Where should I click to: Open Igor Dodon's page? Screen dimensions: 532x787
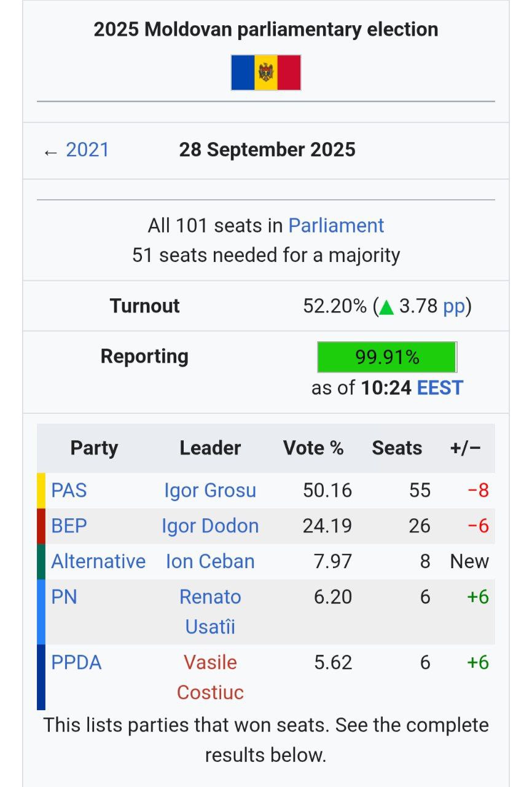(x=210, y=526)
